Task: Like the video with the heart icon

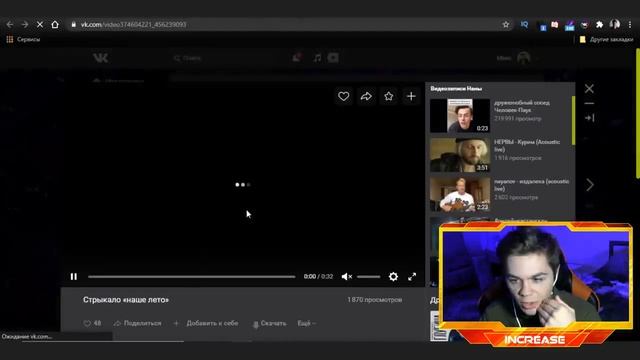Action: click(x=344, y=96)
